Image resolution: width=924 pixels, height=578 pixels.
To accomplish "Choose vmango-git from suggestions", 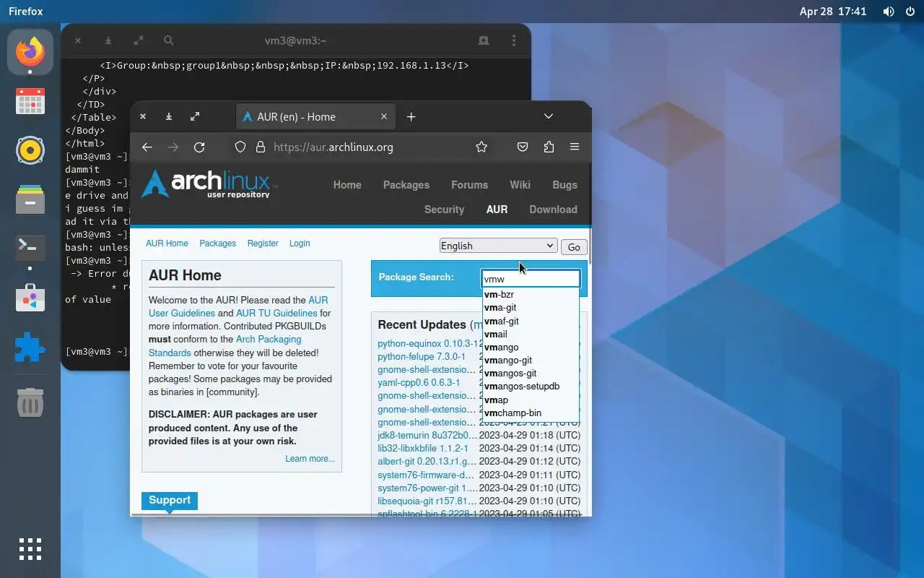I will click(531, 361).
